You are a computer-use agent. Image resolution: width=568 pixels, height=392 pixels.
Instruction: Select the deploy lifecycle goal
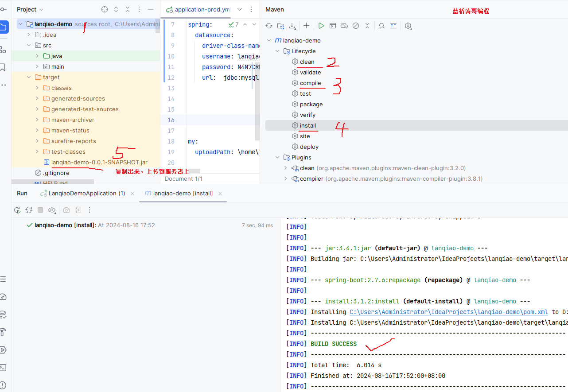click(x=309, y=147)
